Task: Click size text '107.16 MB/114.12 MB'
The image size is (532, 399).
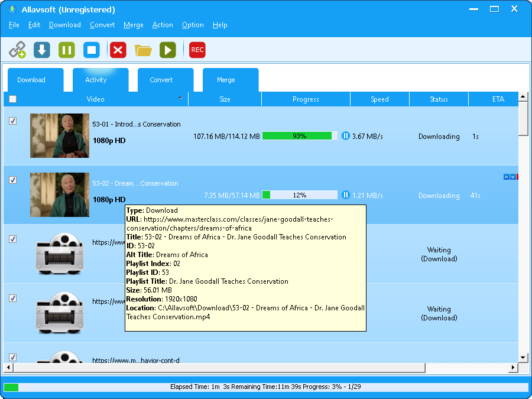Action: coord(226,137)
